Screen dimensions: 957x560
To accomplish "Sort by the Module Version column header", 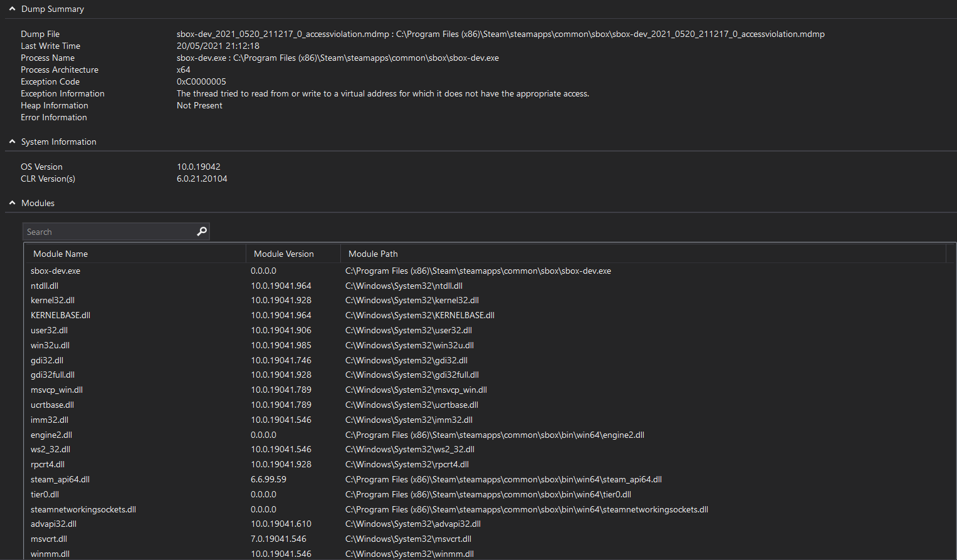I will 283,253.
